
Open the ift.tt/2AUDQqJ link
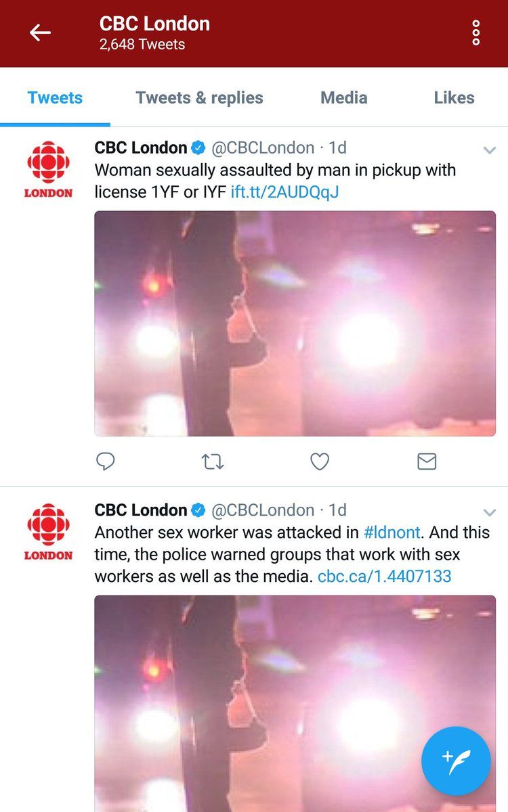coord(284,192)
